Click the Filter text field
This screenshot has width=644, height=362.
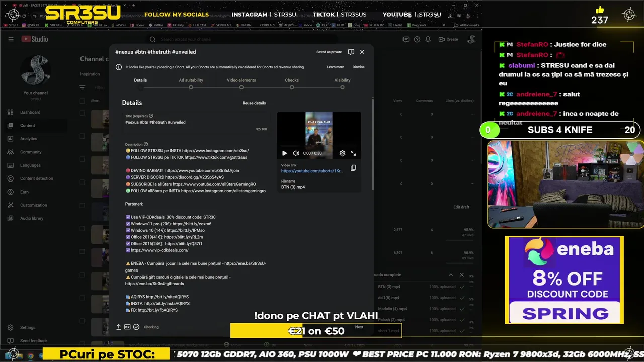tap(99, 87)
